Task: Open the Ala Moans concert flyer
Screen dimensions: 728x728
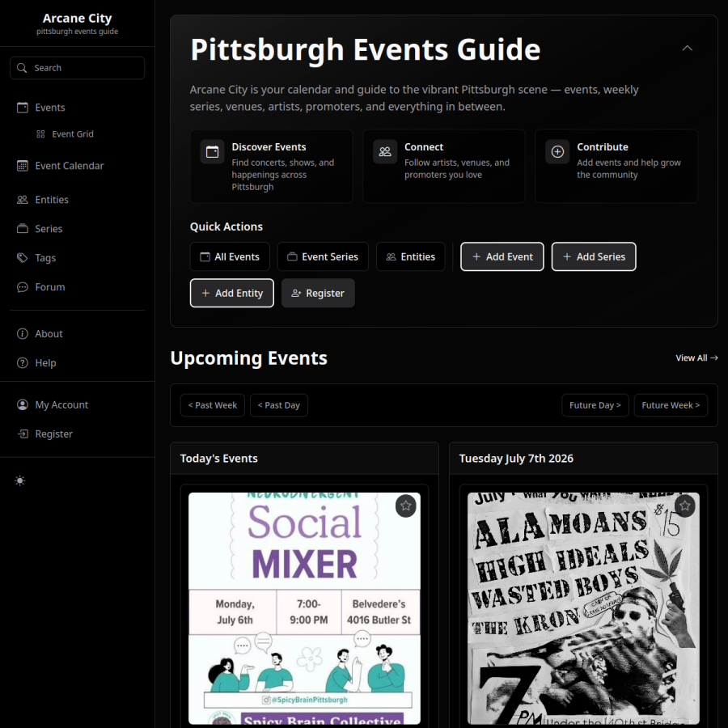Action: [x=583, y=608]
